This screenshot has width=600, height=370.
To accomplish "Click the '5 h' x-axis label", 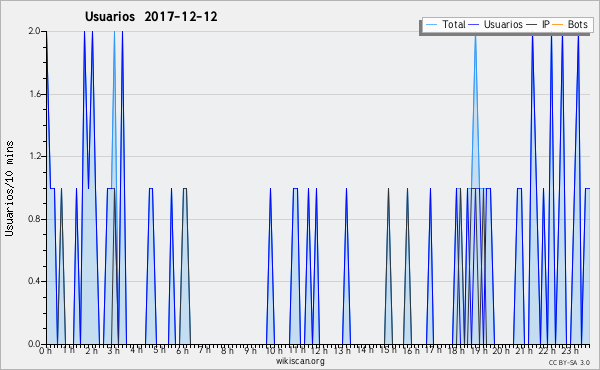I will (159, 350).
